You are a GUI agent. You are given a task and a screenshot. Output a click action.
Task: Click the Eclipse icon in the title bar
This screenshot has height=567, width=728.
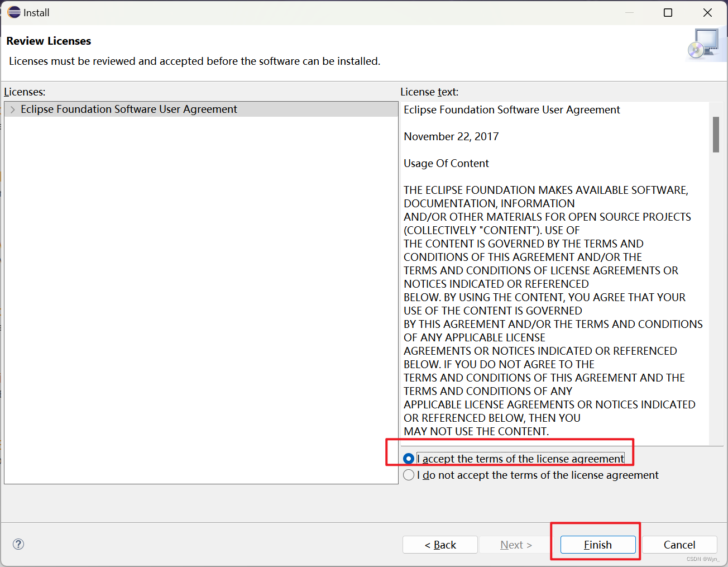tap(14, 12)
